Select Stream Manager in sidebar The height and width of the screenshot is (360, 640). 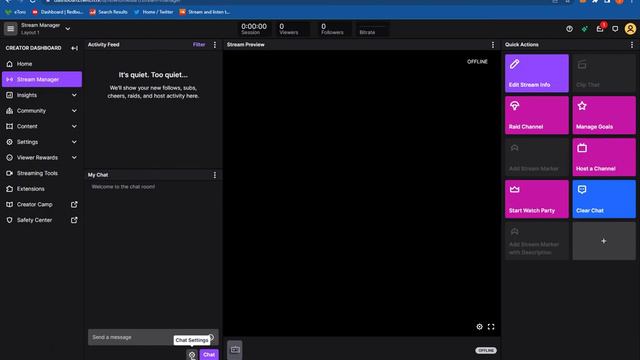click(42, 79)
